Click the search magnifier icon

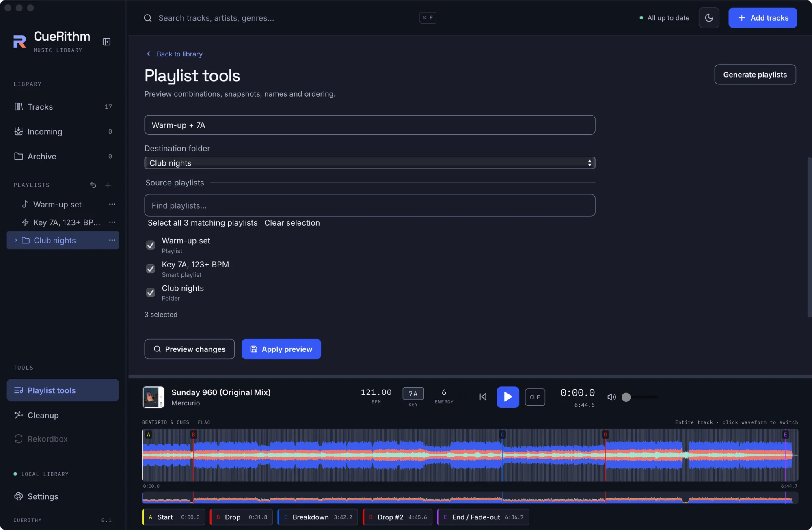tap(148, 18)
